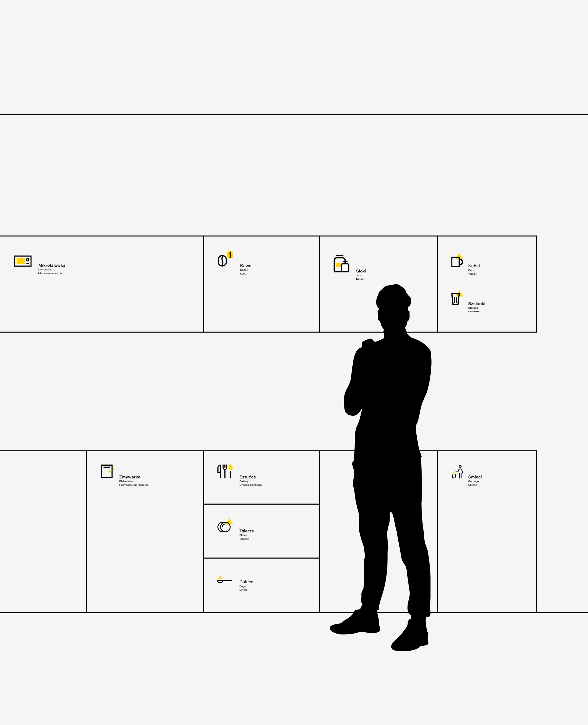Click the sugar spoon icon
The height and width of the screenshot is (725, 588).
225,580
